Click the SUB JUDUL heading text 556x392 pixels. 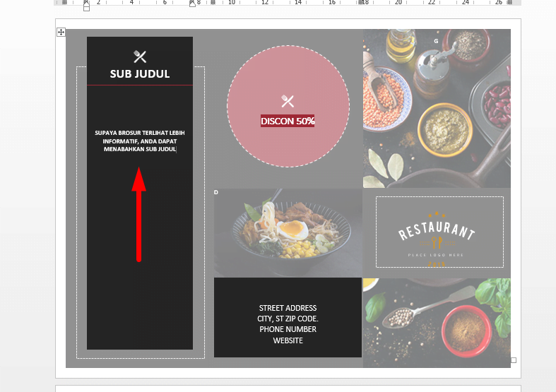(x=139, y=74)
